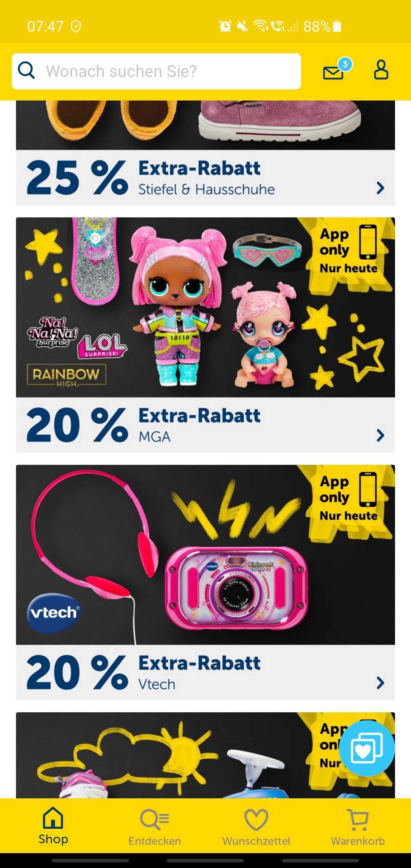
Task: Open the Warenkorb cart tab
Action: (x=358, y=827)
